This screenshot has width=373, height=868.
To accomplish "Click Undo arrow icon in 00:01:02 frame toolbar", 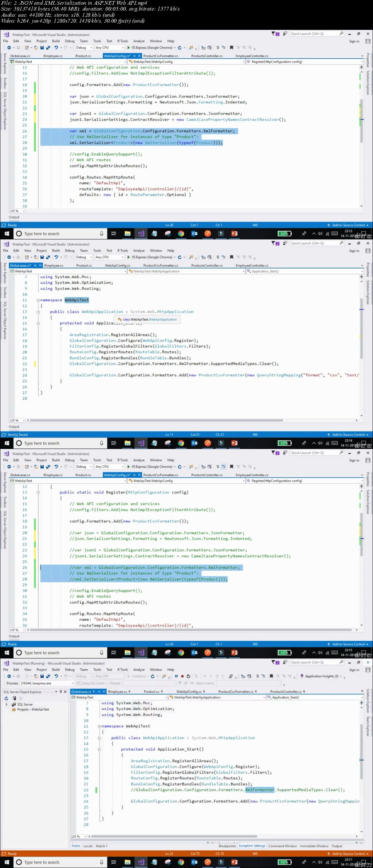I will 56,48.
